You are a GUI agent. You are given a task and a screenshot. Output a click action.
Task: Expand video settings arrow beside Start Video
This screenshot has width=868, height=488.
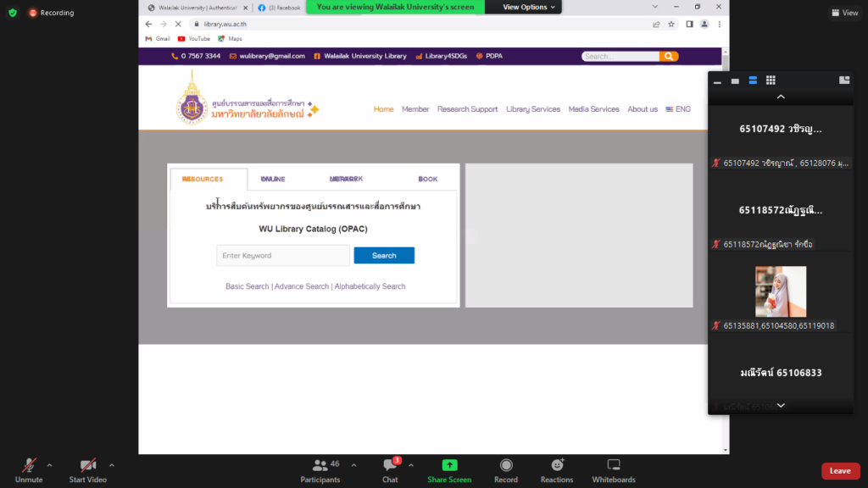pos(112,465)
